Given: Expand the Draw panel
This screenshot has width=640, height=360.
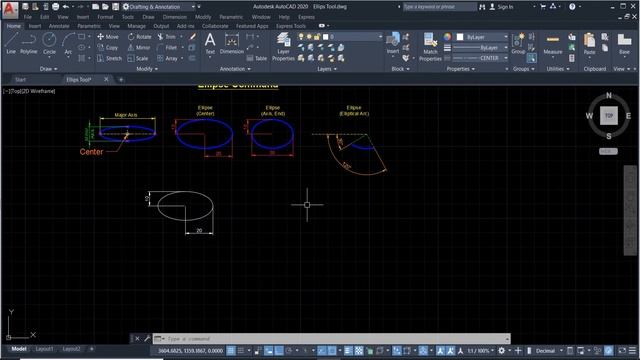Looking at the screenshot, I should click(48, 69).
